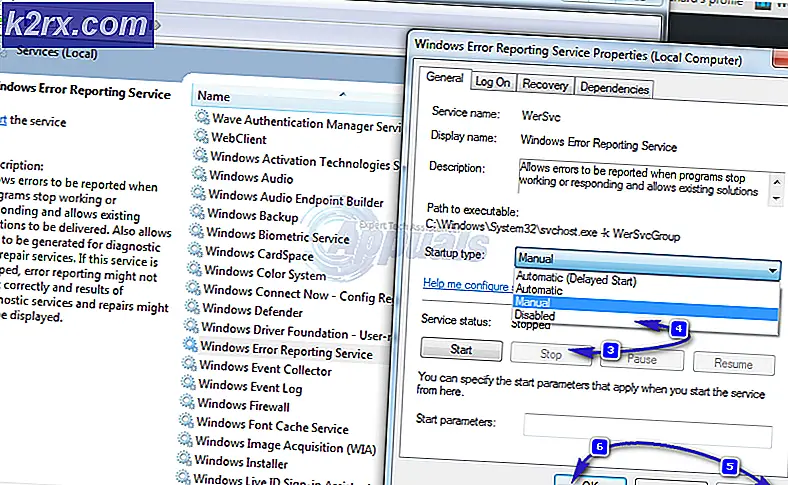
Task: Click the gear icon beside Windows Image Acquisition
Action: coord(185,439)
